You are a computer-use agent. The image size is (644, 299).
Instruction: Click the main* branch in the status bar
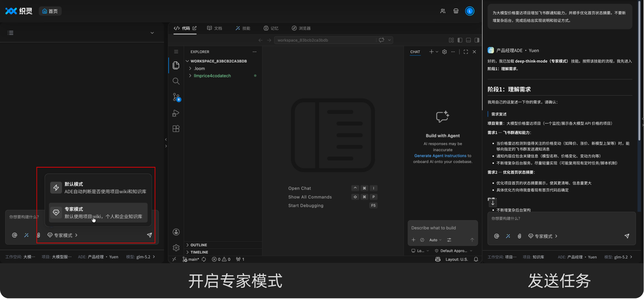[x=191, y=259]
